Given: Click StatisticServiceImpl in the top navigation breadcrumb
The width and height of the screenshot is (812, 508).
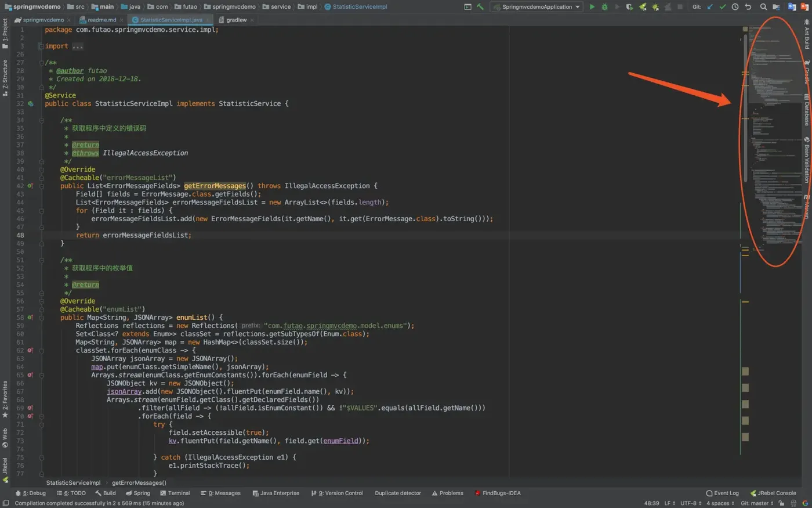Looking at the screenshot, I should coord(356,7).
